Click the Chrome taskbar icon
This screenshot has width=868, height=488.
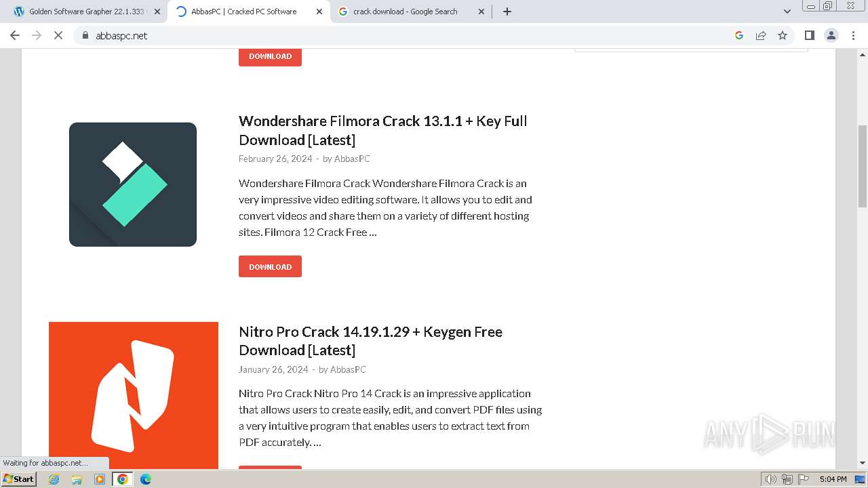(123, 479)
